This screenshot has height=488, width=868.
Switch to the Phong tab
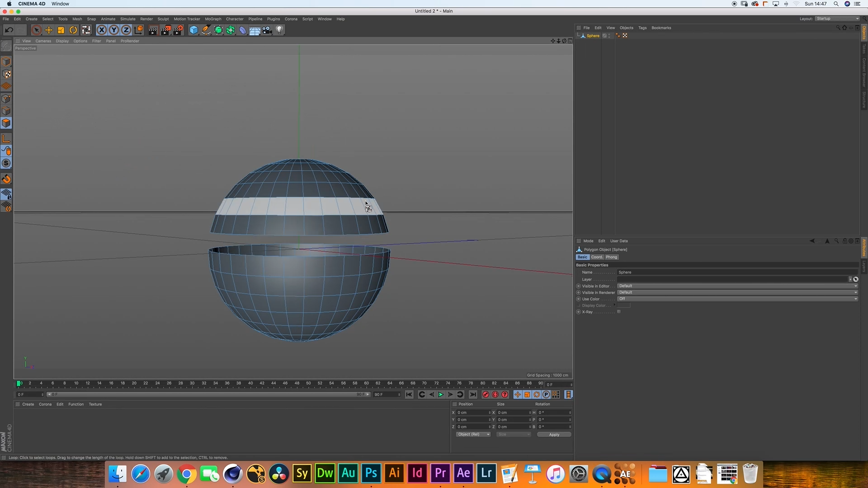click(611, 257)
